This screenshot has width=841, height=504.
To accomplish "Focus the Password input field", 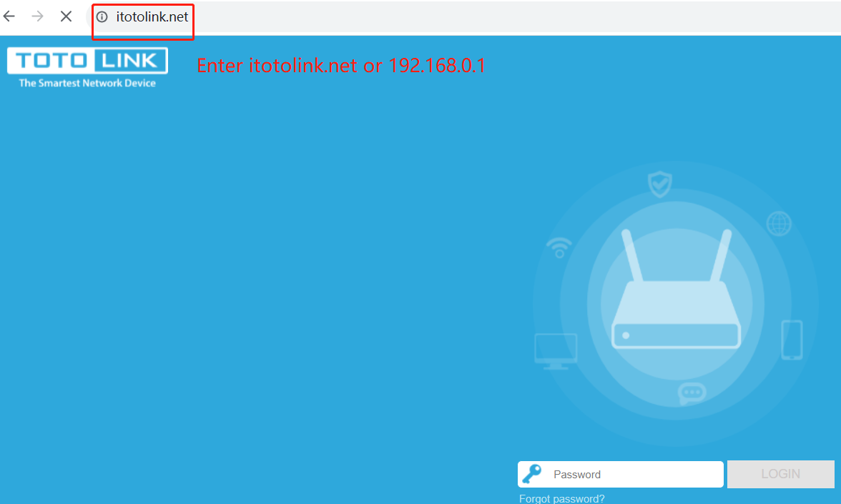I will pyautogui.click(x=621, y=475).
